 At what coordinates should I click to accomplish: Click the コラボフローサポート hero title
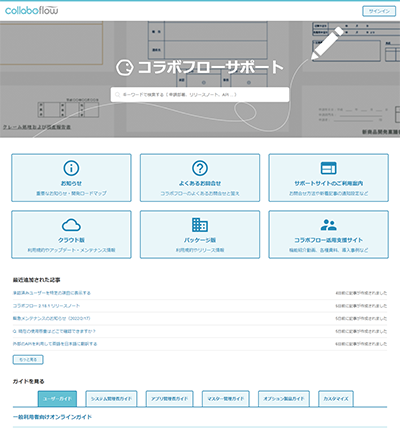point(211,68)
